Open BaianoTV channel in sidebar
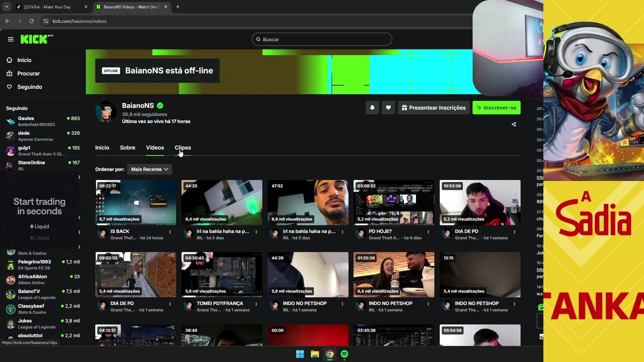Screen dimensions: 644x362 pyautogui.click(x=42, y=294)
